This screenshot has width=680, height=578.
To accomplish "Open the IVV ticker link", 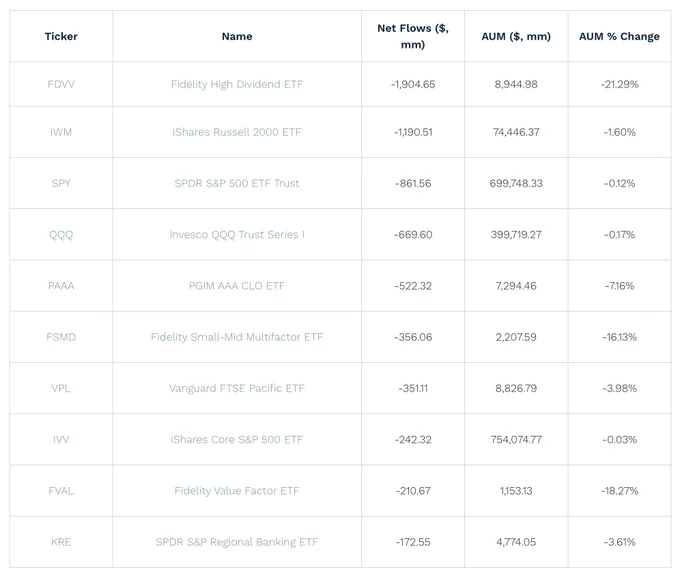I will tap(61, 439).
